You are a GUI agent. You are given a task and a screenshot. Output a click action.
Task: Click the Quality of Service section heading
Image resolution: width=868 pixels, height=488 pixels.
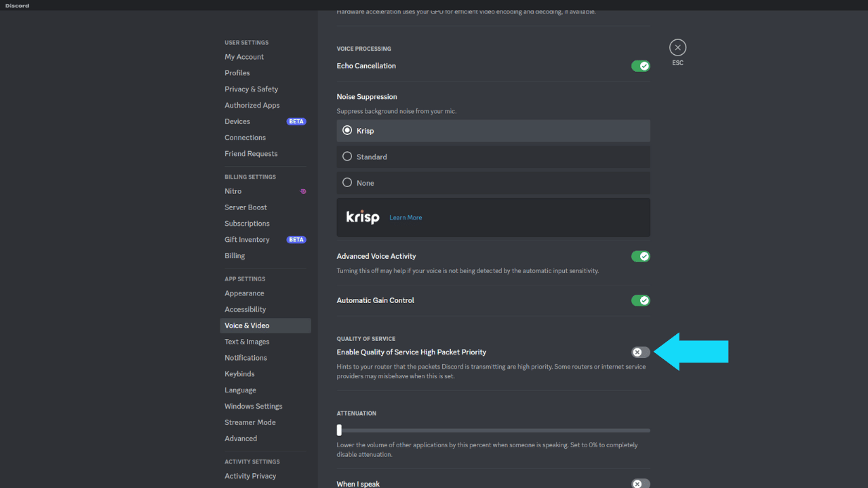tap(366, 338)
